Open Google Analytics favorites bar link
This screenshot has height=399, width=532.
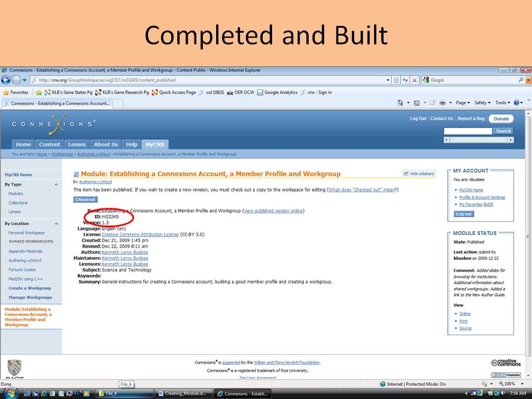(x=277, y=93)
